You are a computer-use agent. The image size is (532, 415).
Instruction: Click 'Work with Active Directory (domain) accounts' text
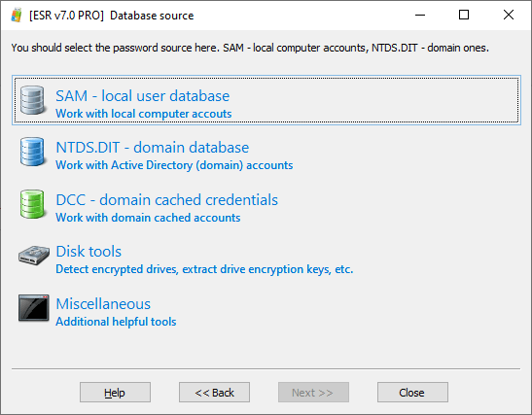tap(174, 165)
